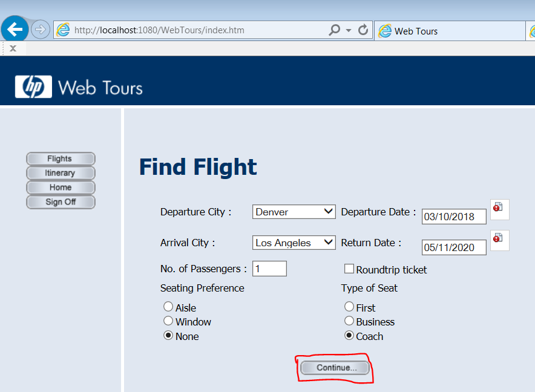The height and width of the screenshot is (392, 535).
Task: Enable the Roundtrip ticket checkbox
Action: tap(349, 268)
